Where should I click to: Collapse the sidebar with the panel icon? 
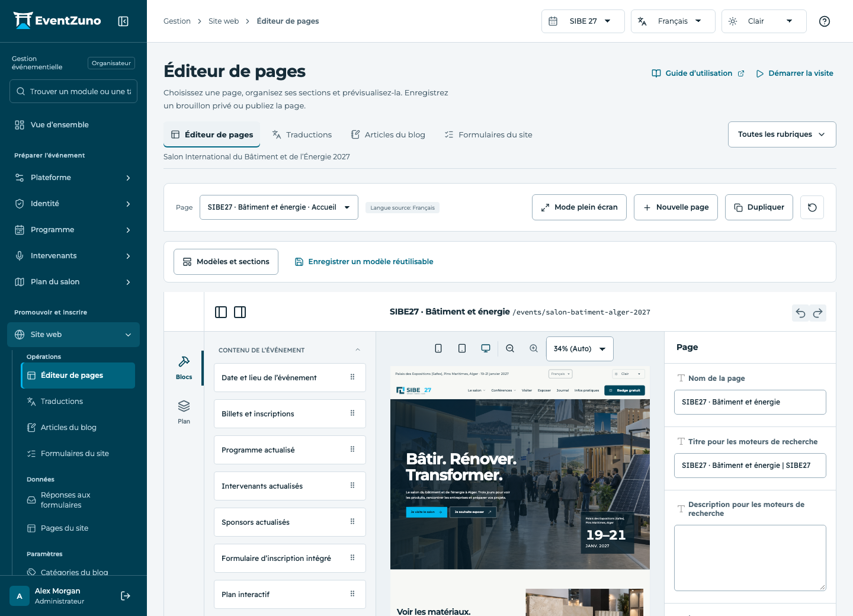coord(123,21)
